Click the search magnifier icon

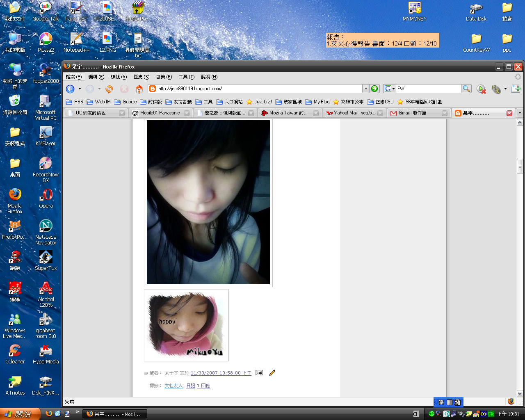pyautogui.click(x=466, y=89)
